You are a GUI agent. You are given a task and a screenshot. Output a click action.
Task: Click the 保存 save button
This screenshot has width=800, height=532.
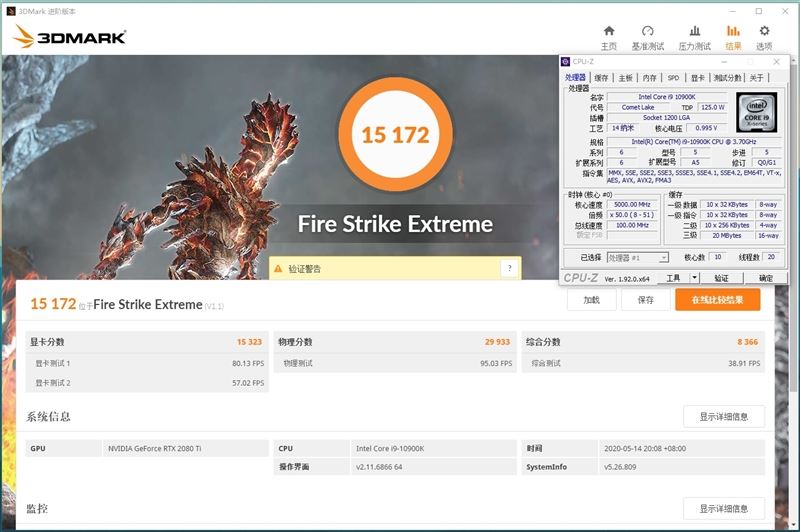645,300
